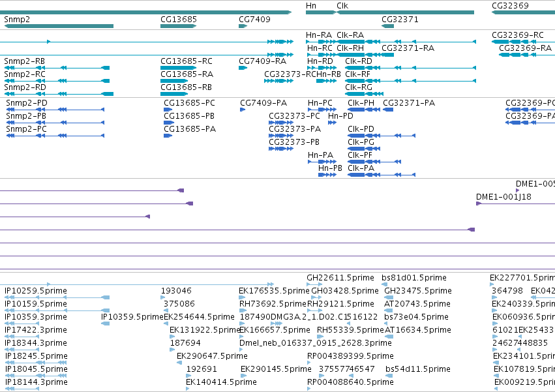This screenshot has width=555, height=392.
Task: Select the Hn-PC protein label
Action: pos(320,103)
